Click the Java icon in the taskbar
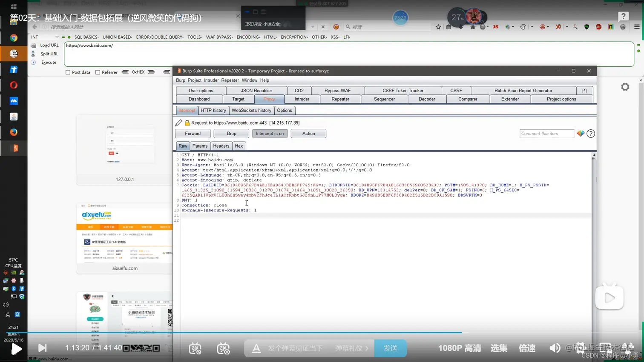 click(14, 117)
